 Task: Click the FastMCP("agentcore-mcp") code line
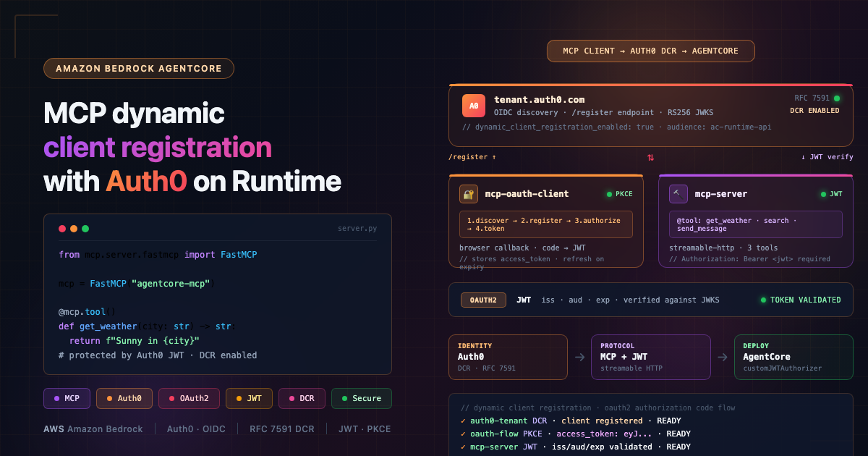coord(137,284)
